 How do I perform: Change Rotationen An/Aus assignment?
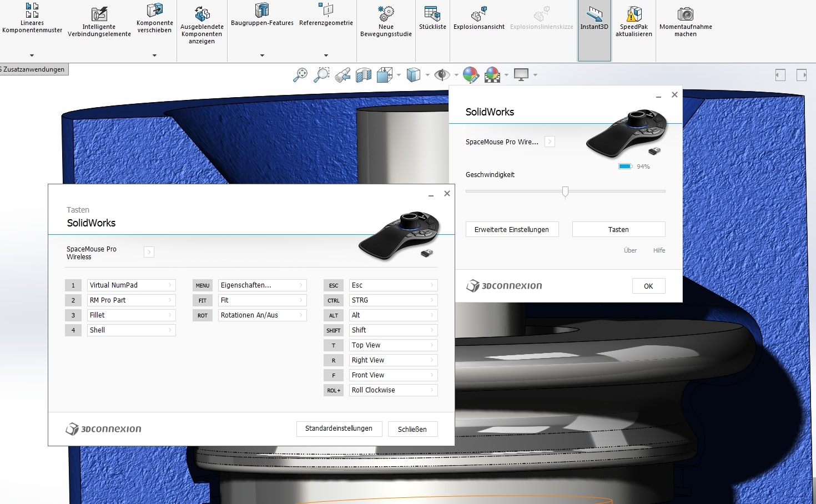pos(263,315)
